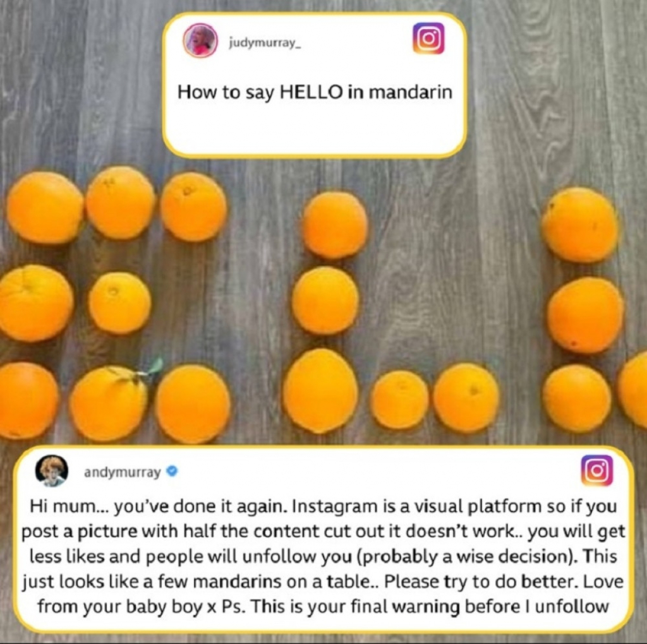Click the "probably a wise decision" text
Image resolution: width=647 pixels, height=644 pixels.
(464, 557)
